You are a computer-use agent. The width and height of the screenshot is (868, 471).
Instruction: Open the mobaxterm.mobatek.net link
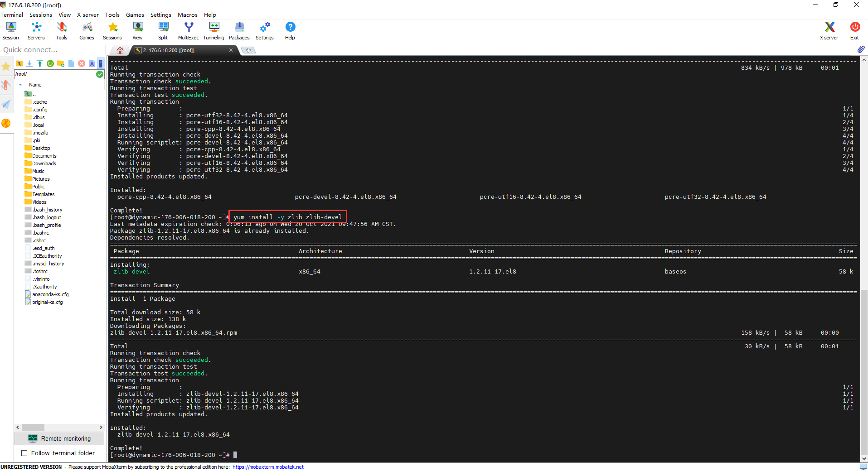tap(268, 467)
